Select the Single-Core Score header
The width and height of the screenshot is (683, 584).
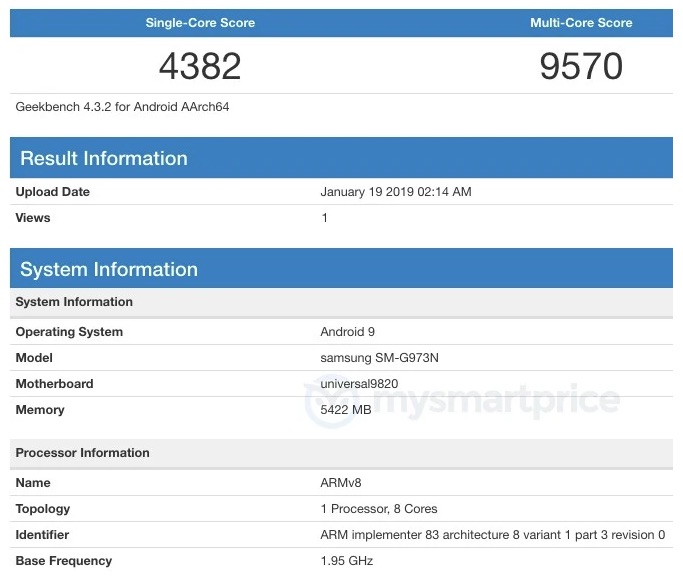200,23
